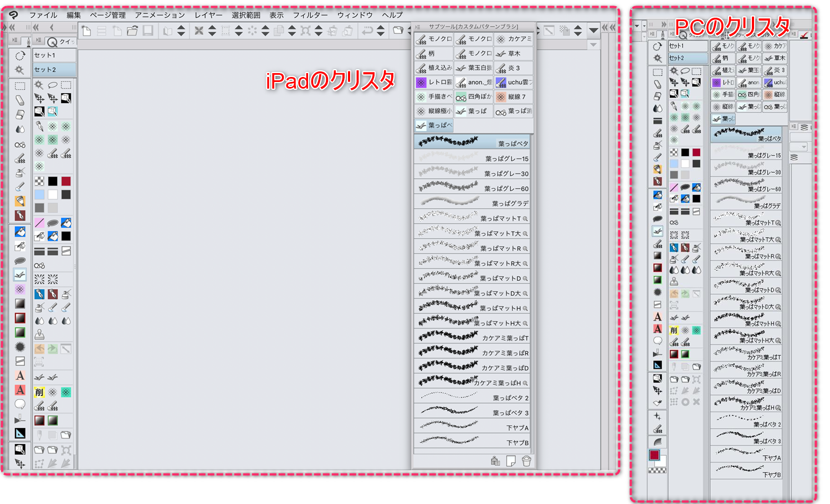Pick the crimson swatch in iPad quick access palette
Viewport: 830px width, 504px height.
[66, 181]
